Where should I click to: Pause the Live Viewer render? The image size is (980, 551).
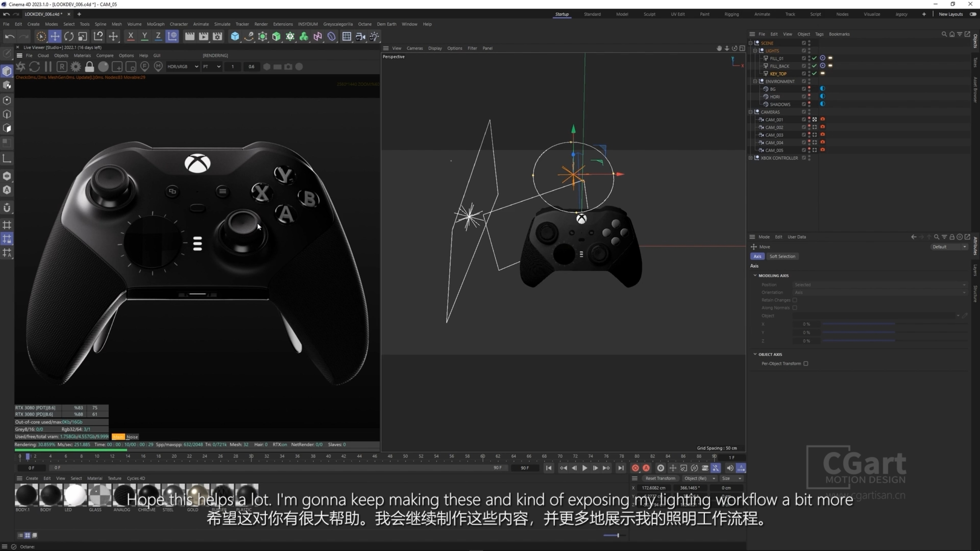[x=48, y=67]
